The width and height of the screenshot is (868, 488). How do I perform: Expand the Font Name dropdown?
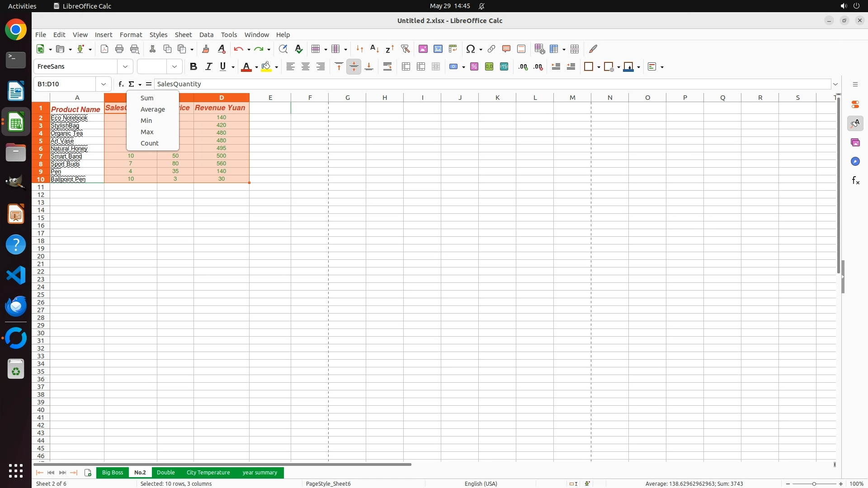pyautogui.click(x=125, y=67)
